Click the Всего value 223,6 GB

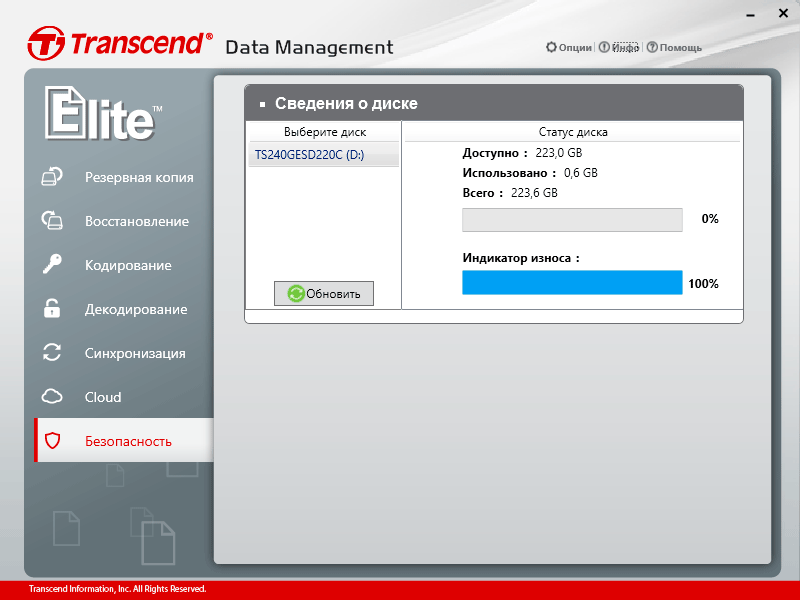point(534,193)
